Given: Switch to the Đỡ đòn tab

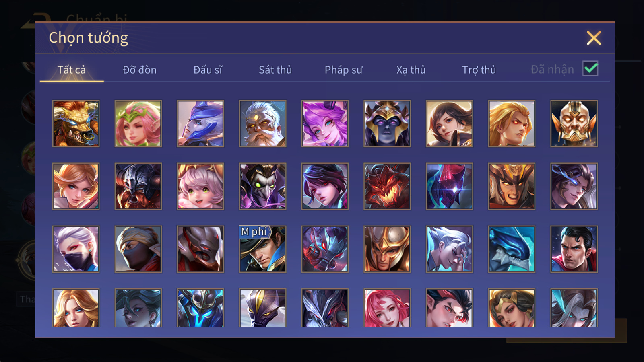Looking at the screenshot, I should tap(139, 70).
